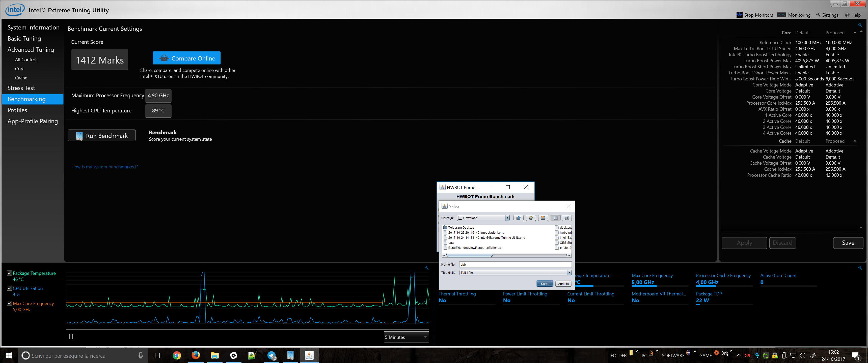Open the Profiles section
The height and width of the screenshot is (363, 868).
click(17, 110)
